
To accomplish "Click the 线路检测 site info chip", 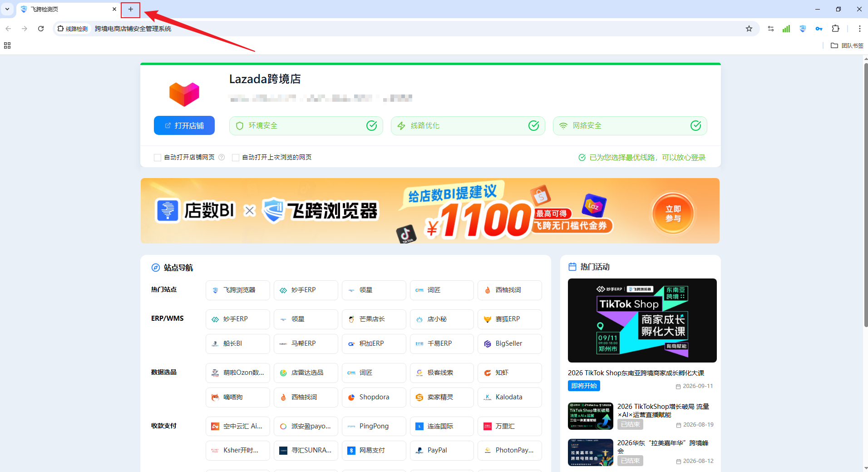I will 73,29.
